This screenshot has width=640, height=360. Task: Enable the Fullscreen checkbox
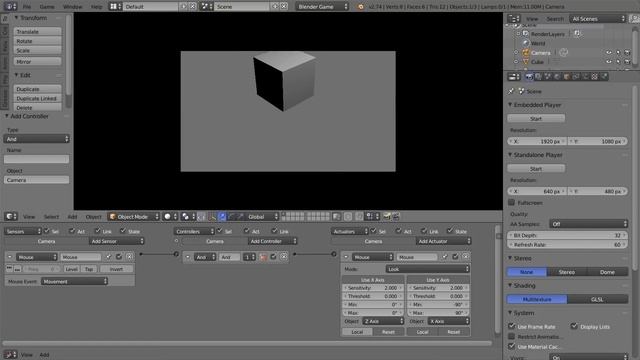511,202
